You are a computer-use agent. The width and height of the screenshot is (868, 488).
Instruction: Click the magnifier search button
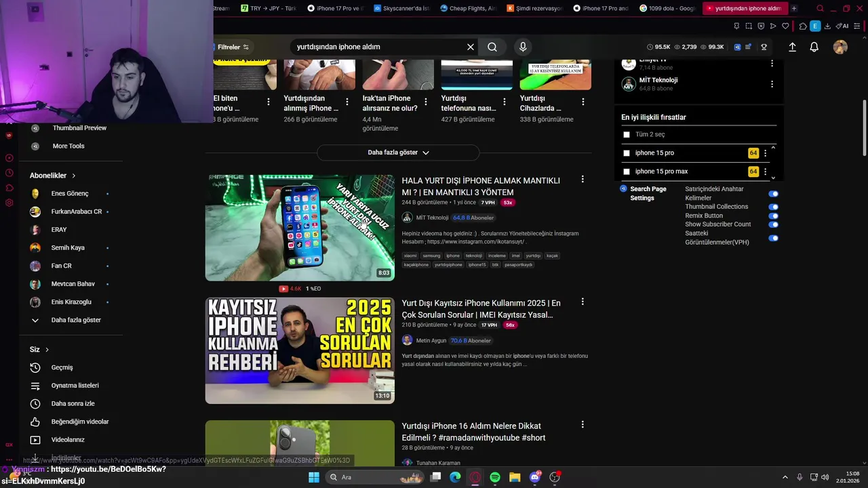pos(492,47)
